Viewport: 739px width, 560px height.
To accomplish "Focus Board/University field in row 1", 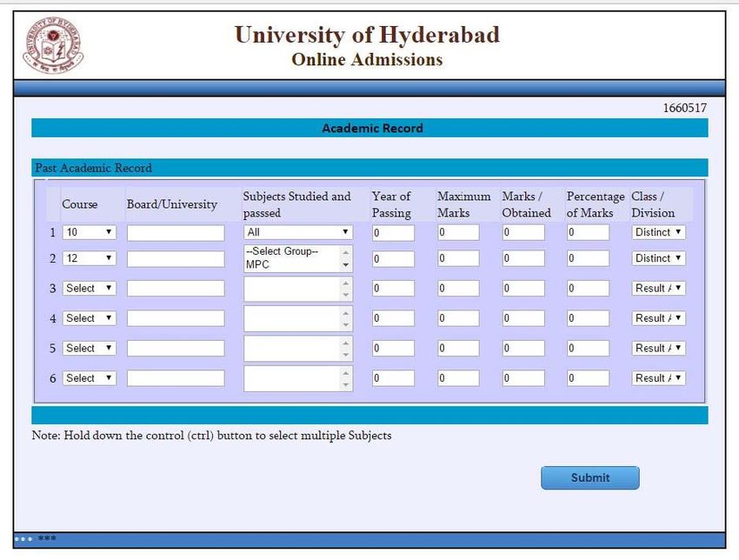I will 176,233.
